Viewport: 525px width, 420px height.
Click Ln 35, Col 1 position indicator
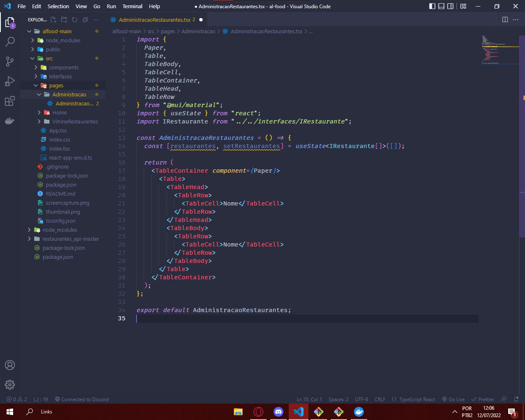click(309, 399)
